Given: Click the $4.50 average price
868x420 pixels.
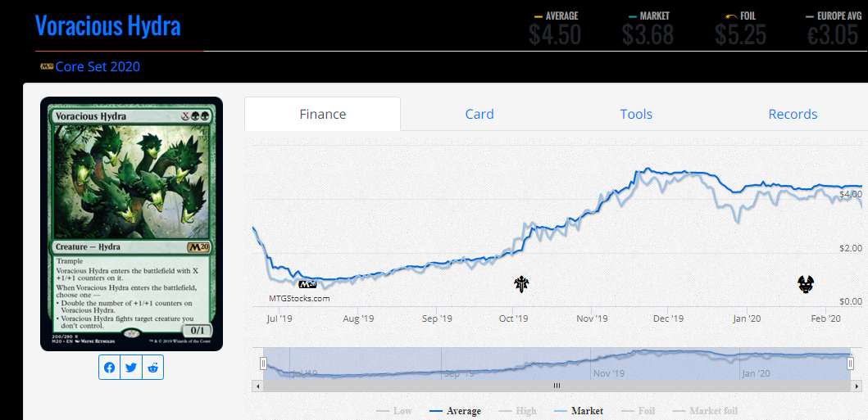Looking at the screenshot, I should coord(555,34).
